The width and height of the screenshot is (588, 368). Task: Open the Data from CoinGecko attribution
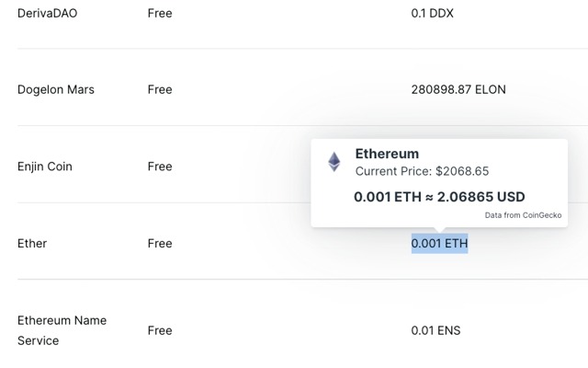click(x=523, y=215)
